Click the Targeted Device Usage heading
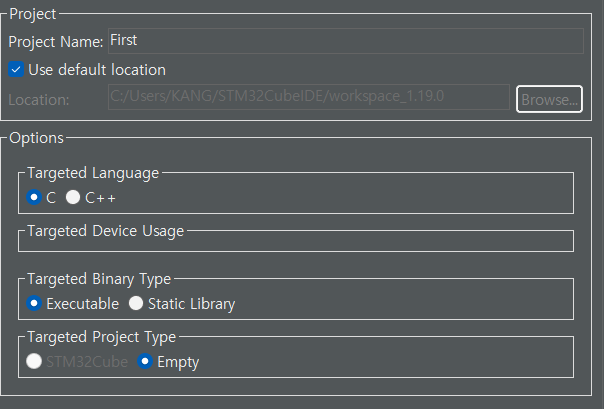The width and height of the screenshot is (604, 409). tap(106, 231)
